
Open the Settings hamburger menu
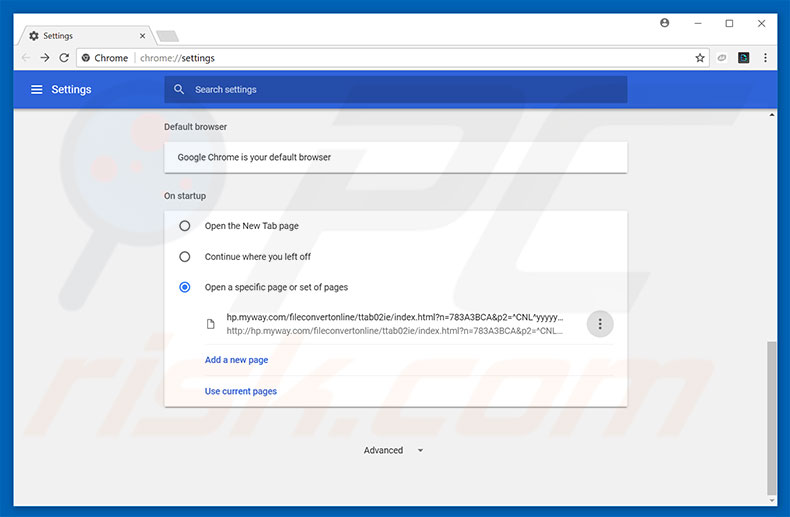point(36,89)
